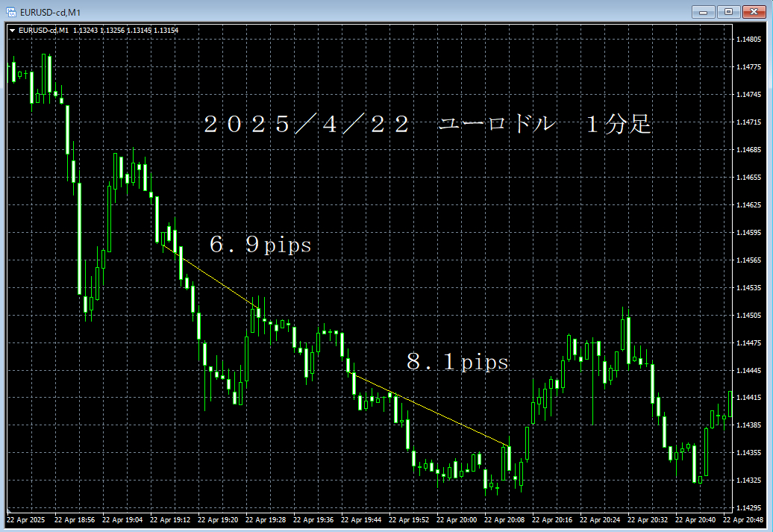The height and width of the screenshot is (532, 773).
Task: Click the EURUSD-cd,M1 chart window icon
Action: point(11,12)
